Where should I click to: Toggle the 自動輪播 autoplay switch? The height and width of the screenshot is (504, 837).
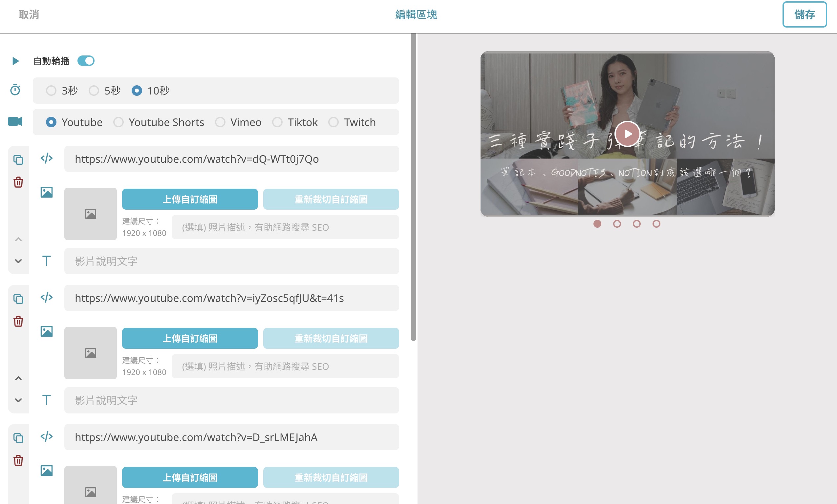click(x=86, y=61)
